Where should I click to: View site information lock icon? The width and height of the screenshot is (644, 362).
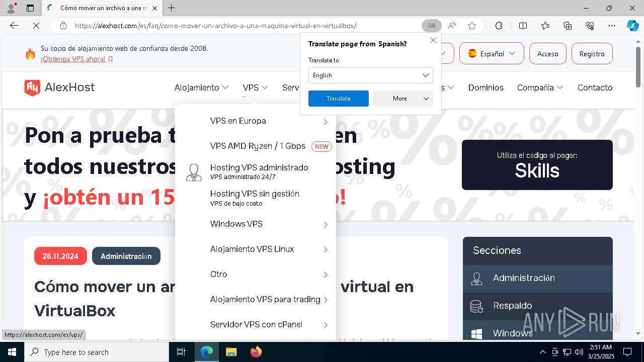click(63, 26)
